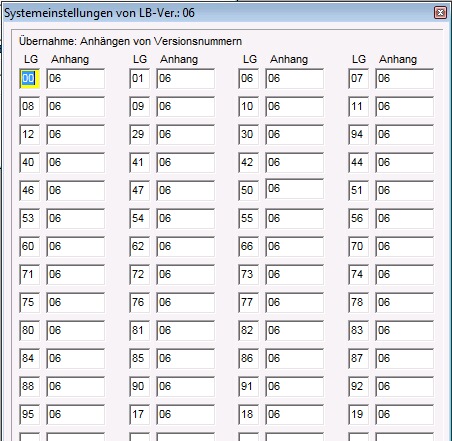The height and width of the screenshot is (441, 452).
Task: Focus the LG field showing 92
Action: tap(358, 387)
